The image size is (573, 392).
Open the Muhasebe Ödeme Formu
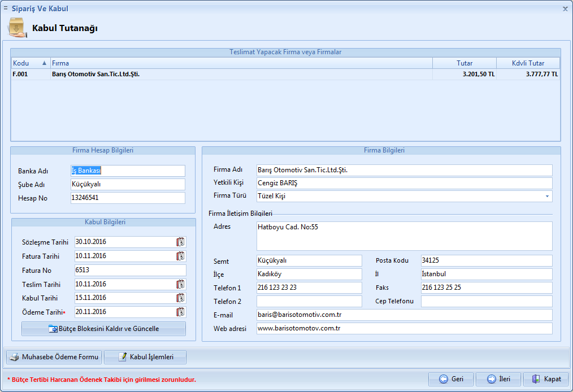point(54,357)
